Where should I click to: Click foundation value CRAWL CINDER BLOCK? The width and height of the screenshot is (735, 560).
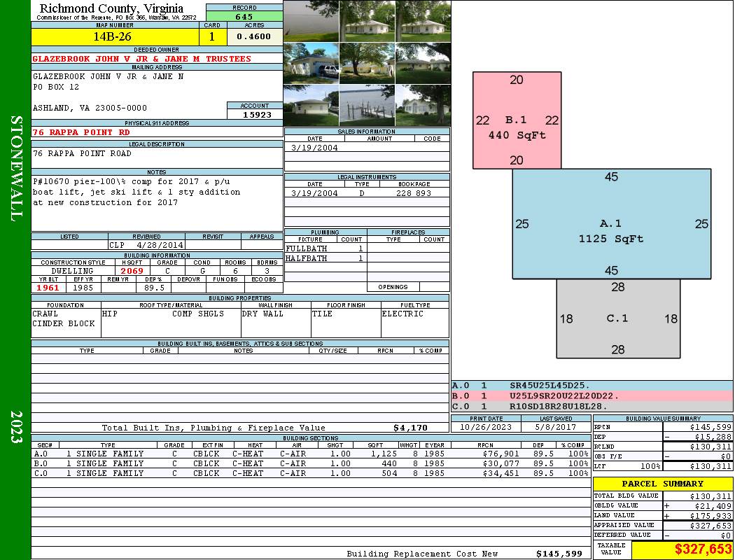pos(64,318)
